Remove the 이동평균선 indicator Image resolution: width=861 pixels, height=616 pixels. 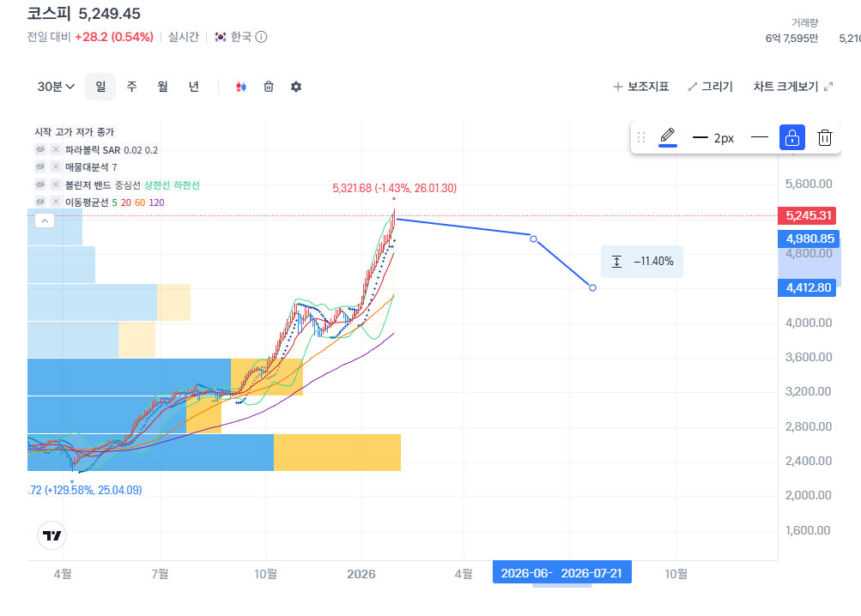[56, 202]
